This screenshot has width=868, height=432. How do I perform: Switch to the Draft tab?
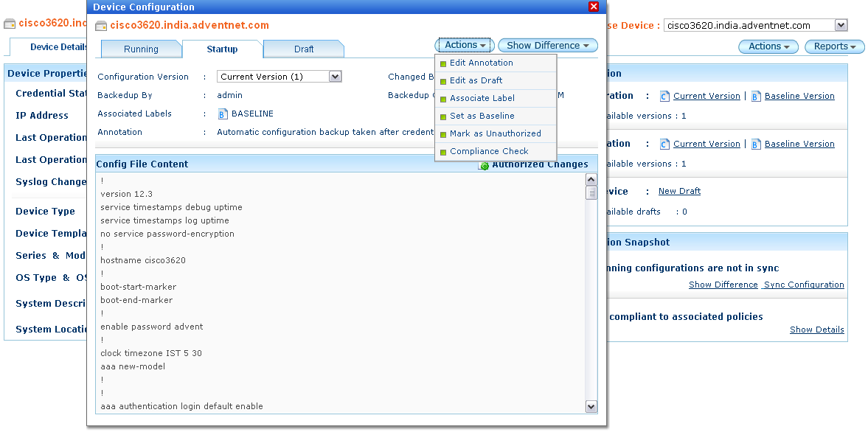[304, 49]
